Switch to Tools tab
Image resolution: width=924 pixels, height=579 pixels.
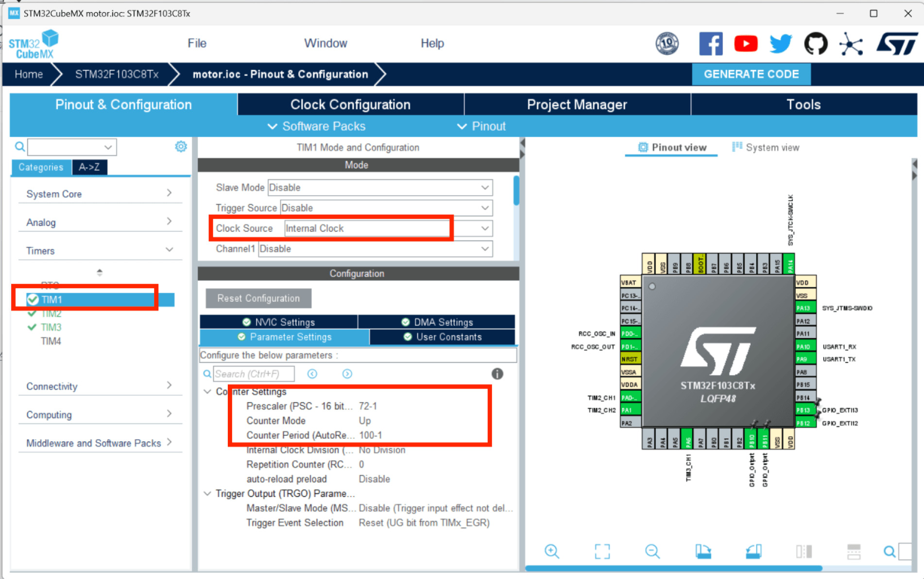point(804,104)
